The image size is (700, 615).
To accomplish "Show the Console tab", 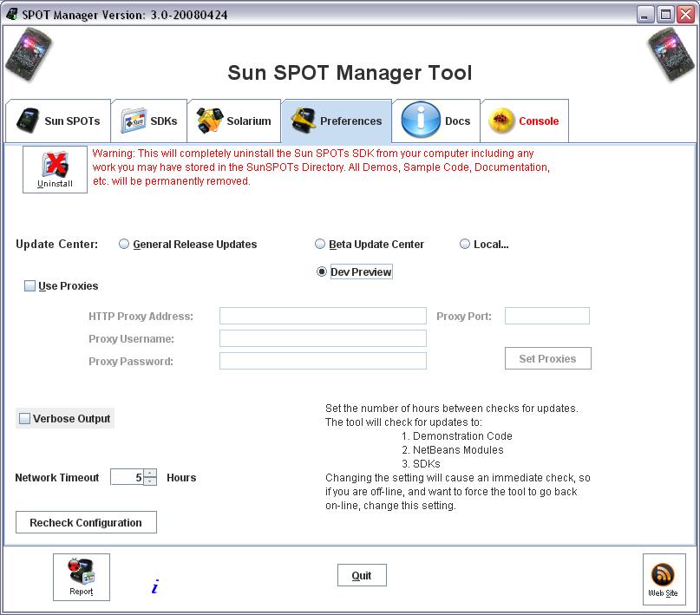I will [x=525, y=121].
